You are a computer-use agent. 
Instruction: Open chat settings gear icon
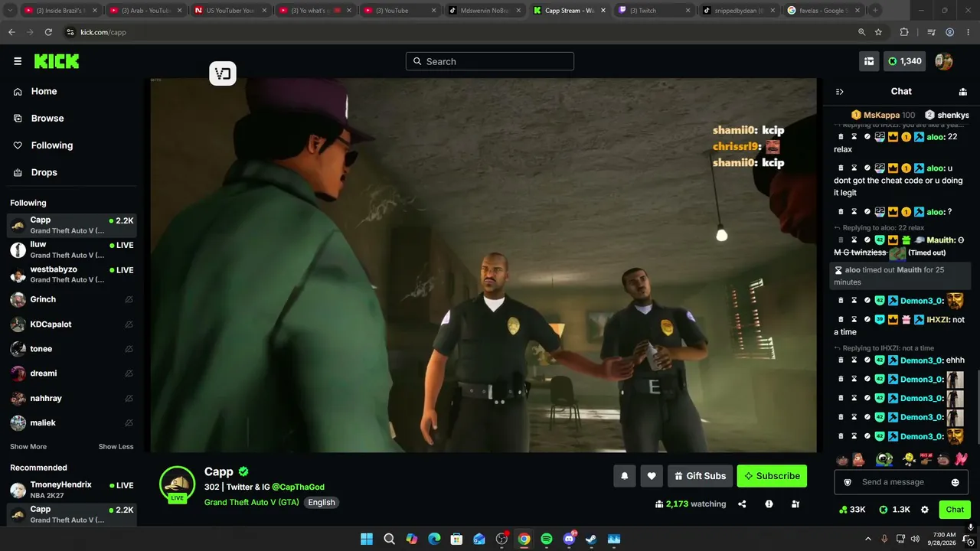click(x=925, y=510)
